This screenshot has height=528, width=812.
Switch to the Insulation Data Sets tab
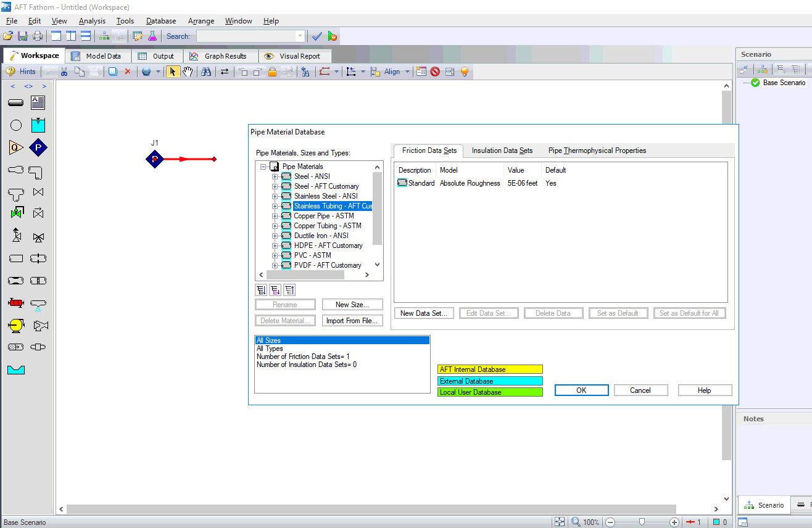[x=502, y=151]
